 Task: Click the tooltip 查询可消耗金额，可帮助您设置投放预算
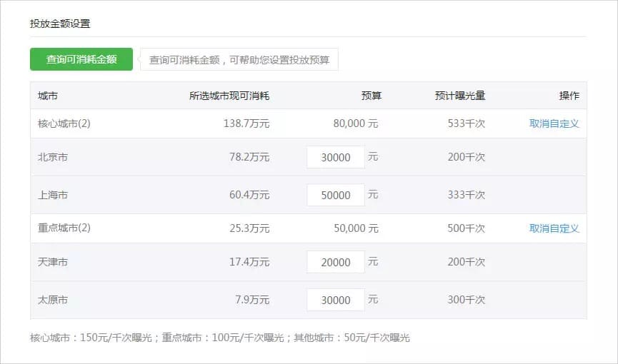[x=239, y=60]
